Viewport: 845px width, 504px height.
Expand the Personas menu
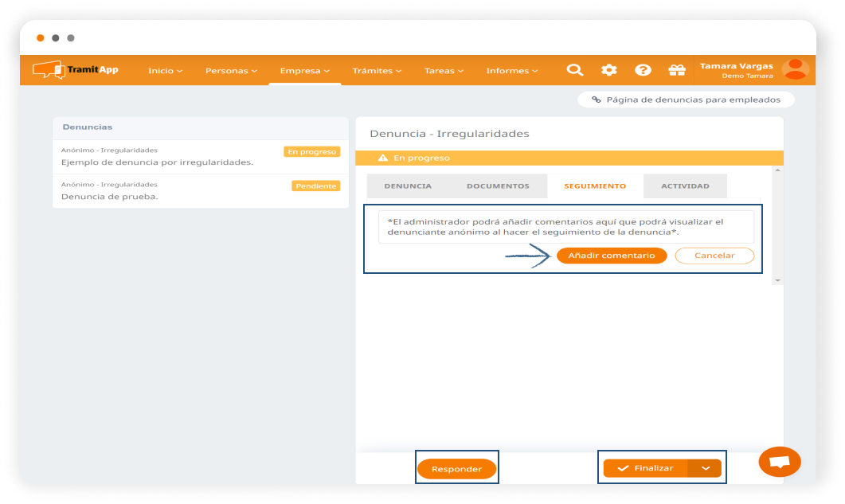[231, 71]
